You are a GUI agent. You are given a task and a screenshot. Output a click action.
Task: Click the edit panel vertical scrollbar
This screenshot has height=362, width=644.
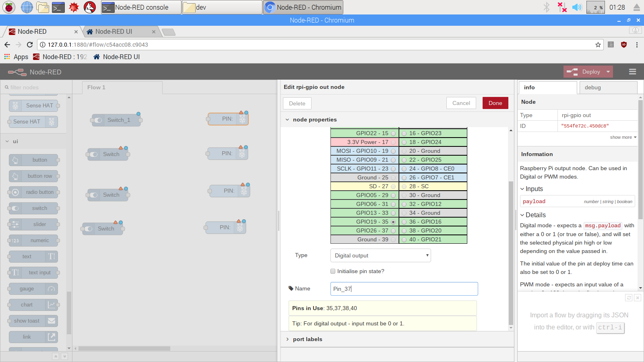(x=511, y=253)
